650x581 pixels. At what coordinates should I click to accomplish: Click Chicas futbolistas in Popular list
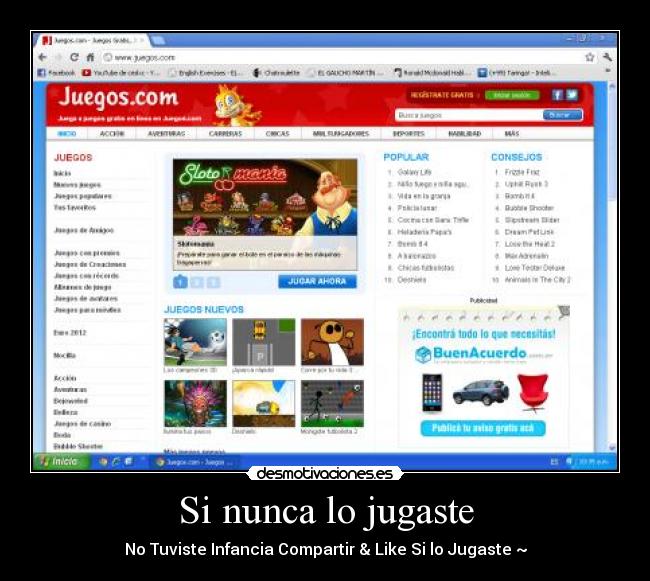click(425, 268)
